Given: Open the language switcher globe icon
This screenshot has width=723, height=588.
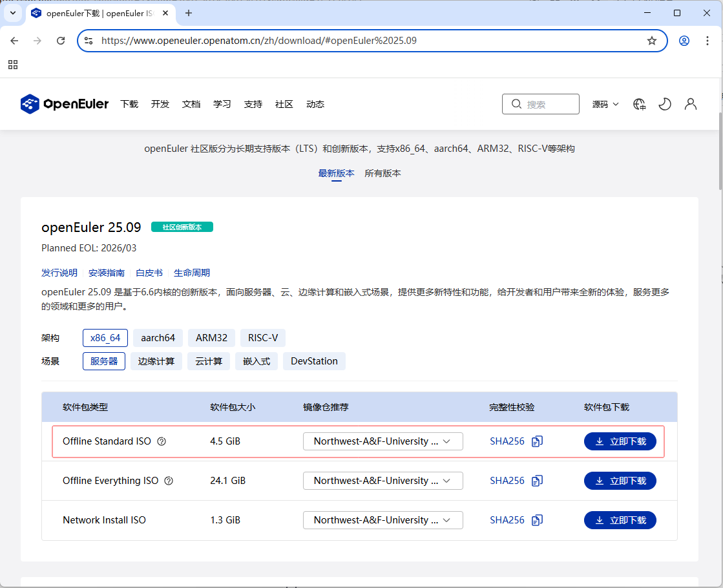Looking at the screenshot, I should coord(639,104).
